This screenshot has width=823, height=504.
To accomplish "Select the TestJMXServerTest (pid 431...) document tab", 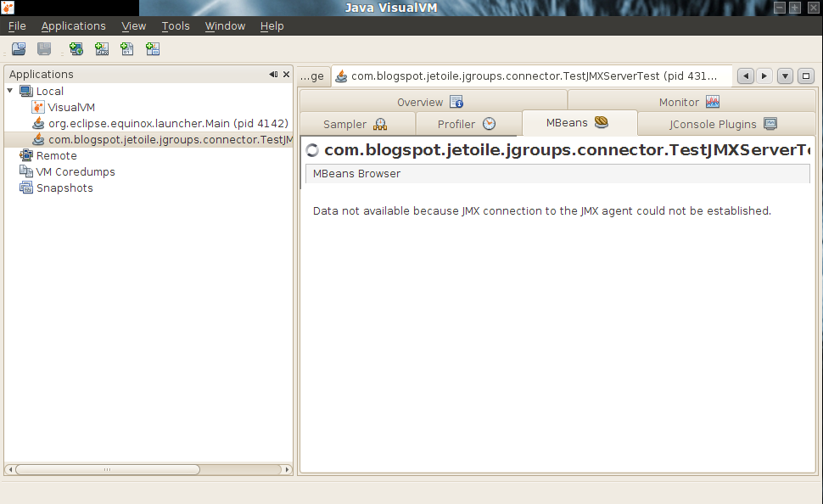I will click(531, 76).
